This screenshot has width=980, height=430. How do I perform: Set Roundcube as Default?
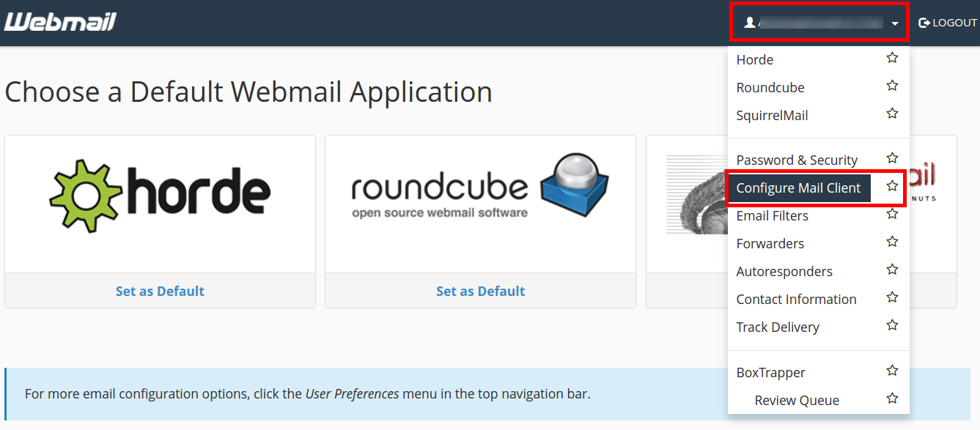[x=480, y=291]
